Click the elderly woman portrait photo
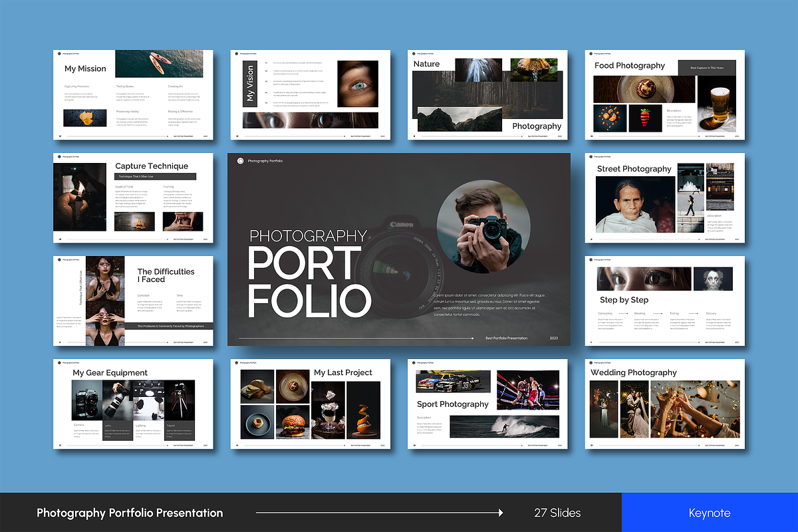 (635, 204)
